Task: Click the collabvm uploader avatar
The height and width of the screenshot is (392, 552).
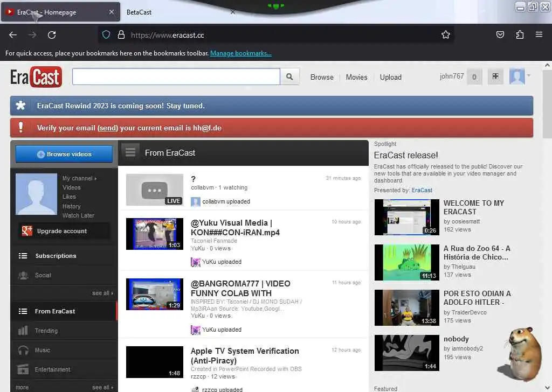Action: coord(195,201)
